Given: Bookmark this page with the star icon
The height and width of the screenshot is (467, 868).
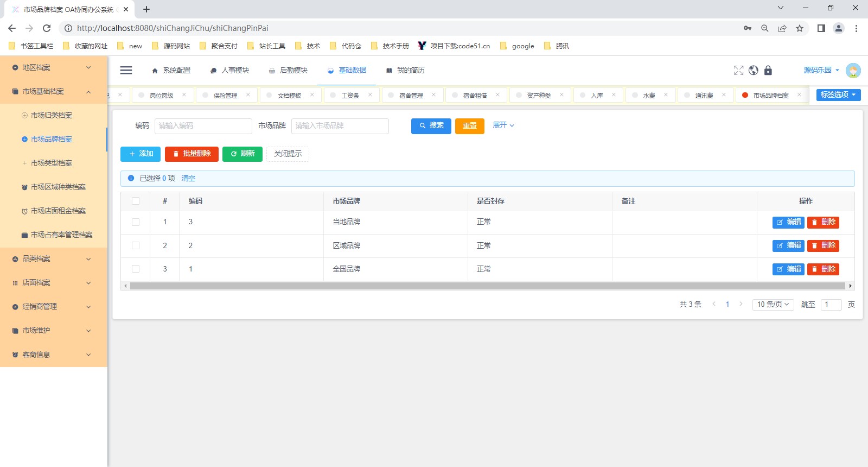Looking at the screenshot, I should click(799, 28).
